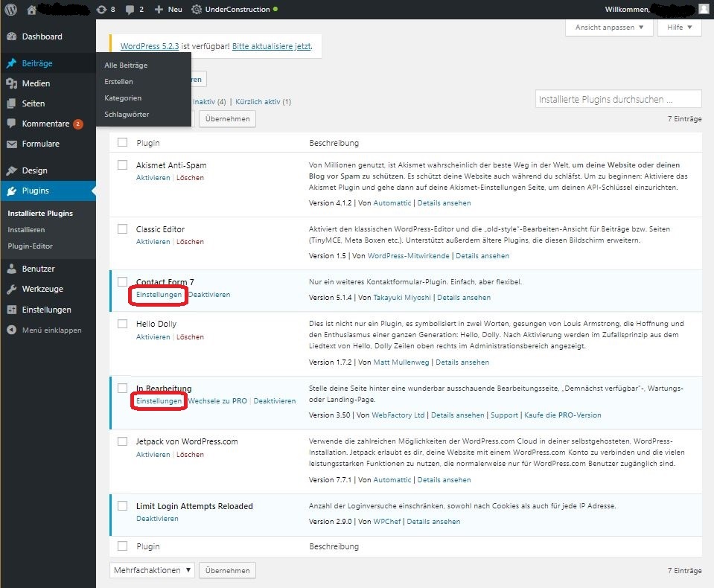Open the Hilfe dropdown
714x588 pixels.
(x=678, y=27)
